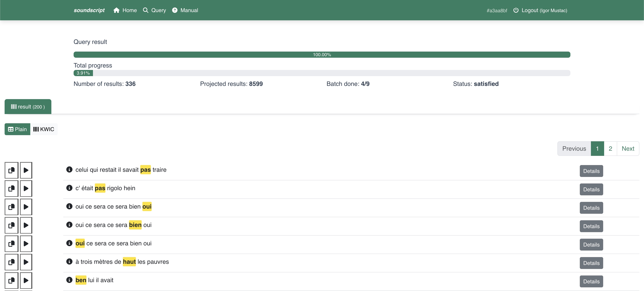The height and width of the screenshot is (291, 644).
Task: Click the Query magnifier icon
Action: pyautogui.click(x=145, y=10)
